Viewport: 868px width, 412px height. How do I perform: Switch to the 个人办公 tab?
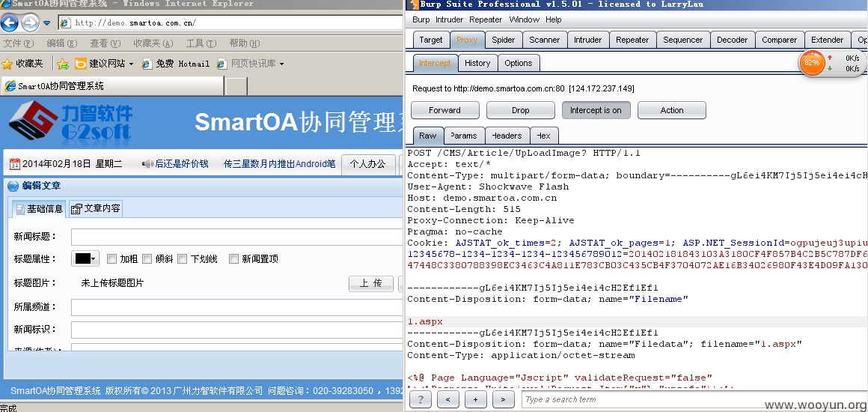(367, 164)
